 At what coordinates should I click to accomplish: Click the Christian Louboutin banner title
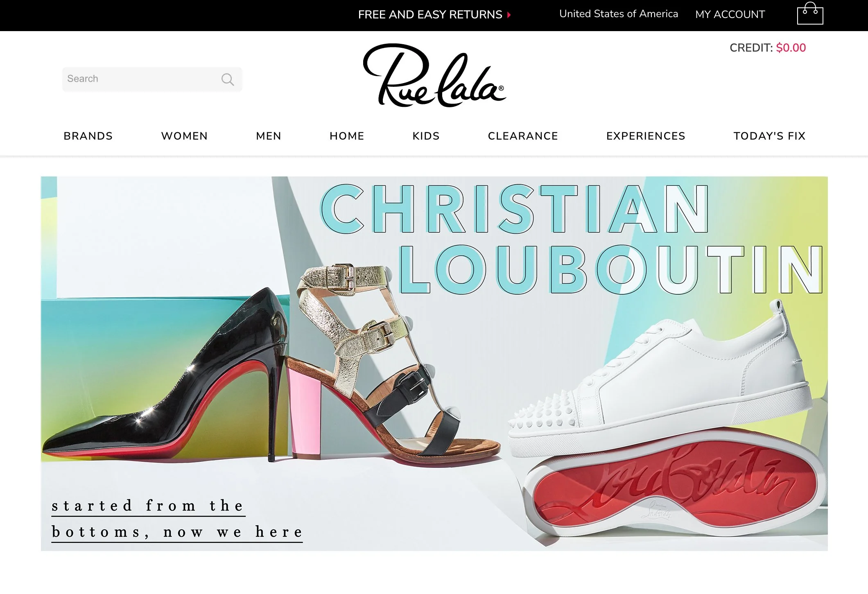tap(572, 239)
